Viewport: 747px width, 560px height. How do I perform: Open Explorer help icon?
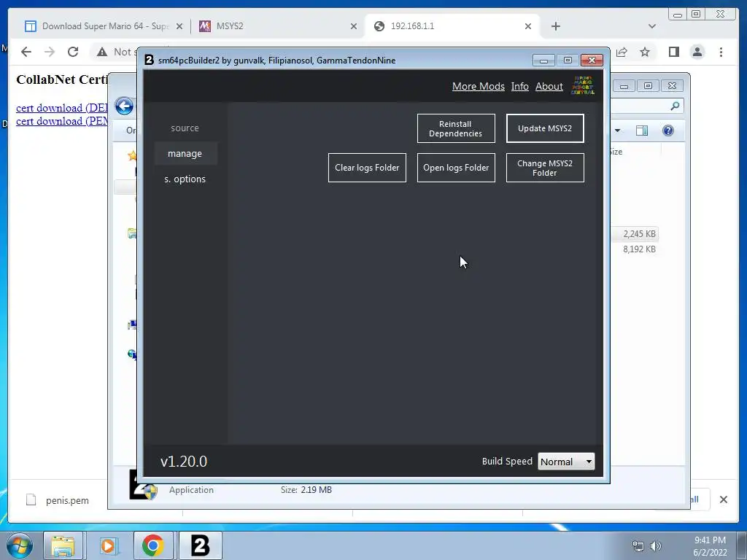click(x=668, y=131)
